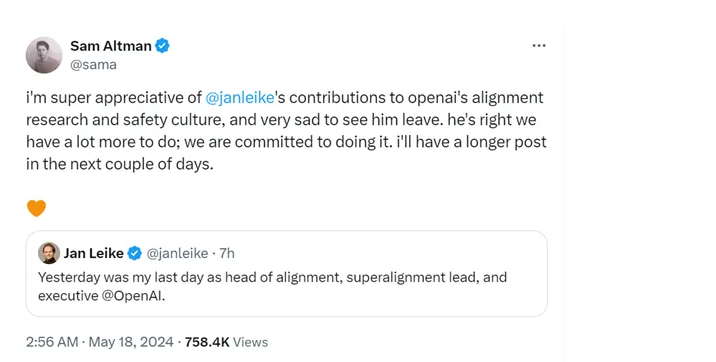The image size is (716, 362).
Task: Click the 2:56 AM post time
Action: click(52, 342)
